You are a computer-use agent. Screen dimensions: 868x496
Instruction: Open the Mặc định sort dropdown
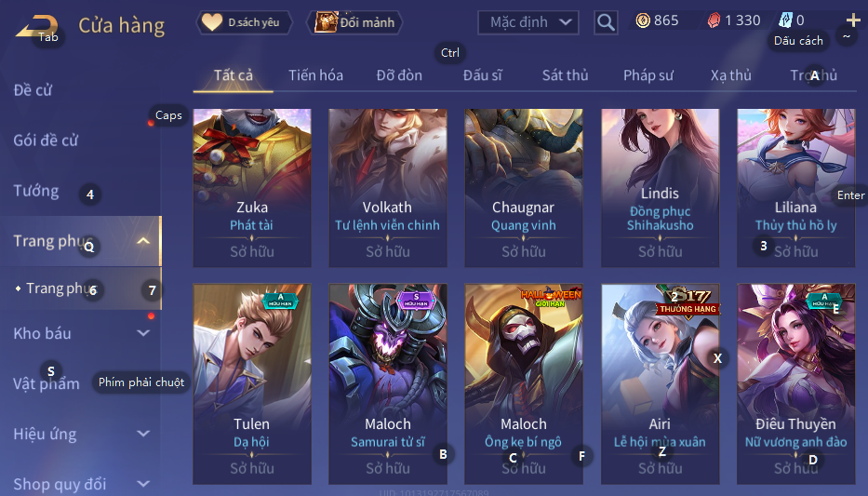[528, 22]
